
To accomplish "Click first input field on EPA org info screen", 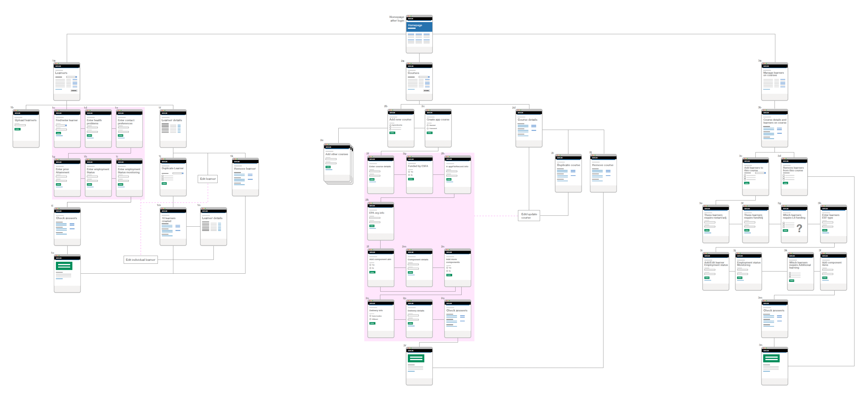I will click(375, 218).
